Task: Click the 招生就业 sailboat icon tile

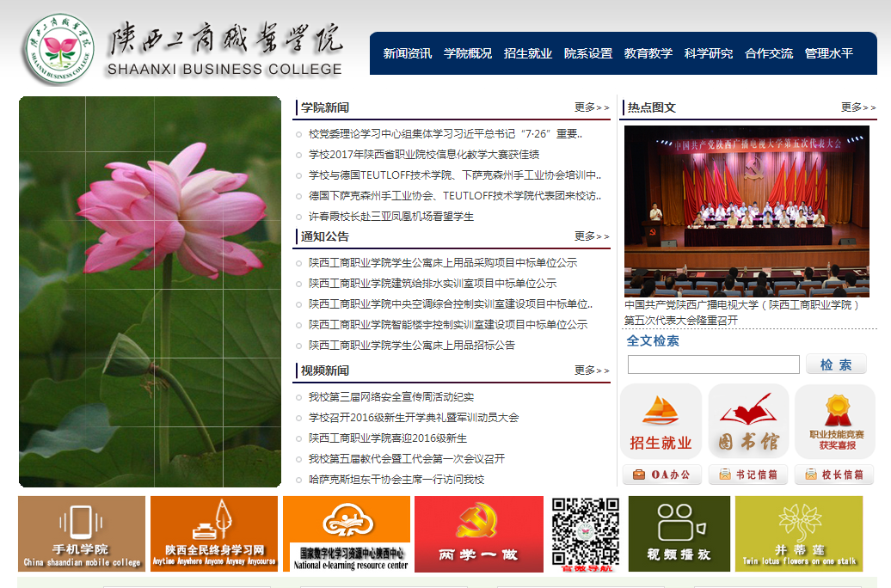Action: (x=661, y=421)
